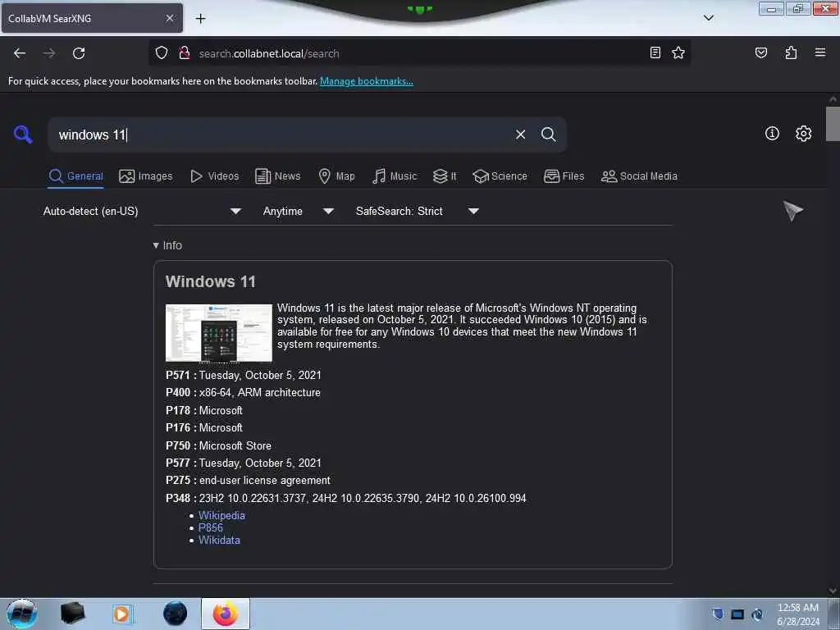Click the page vertical scrollbar thumb
The height and width of the screenshot is (630, 840).
833,123
